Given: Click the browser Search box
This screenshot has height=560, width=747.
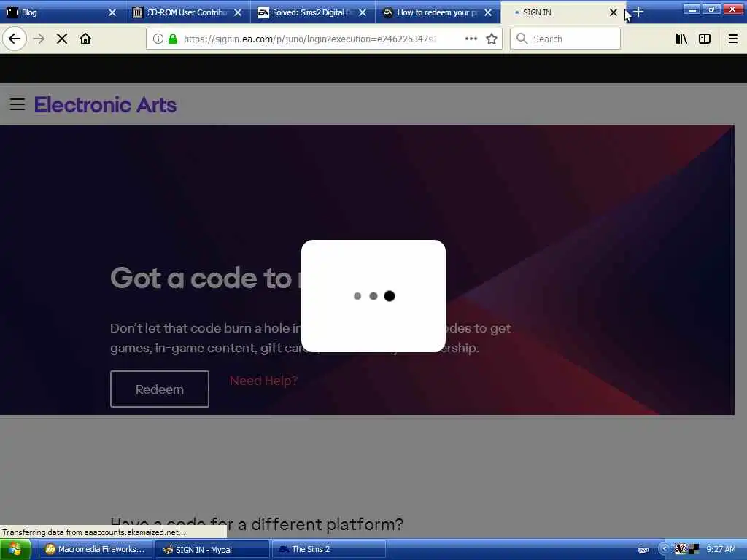Looking at the screenshot, I should click(565, 39).
